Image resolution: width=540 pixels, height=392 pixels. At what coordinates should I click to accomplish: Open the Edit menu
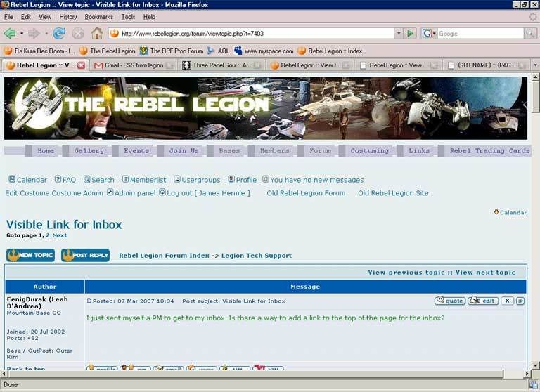pos(26,17)
